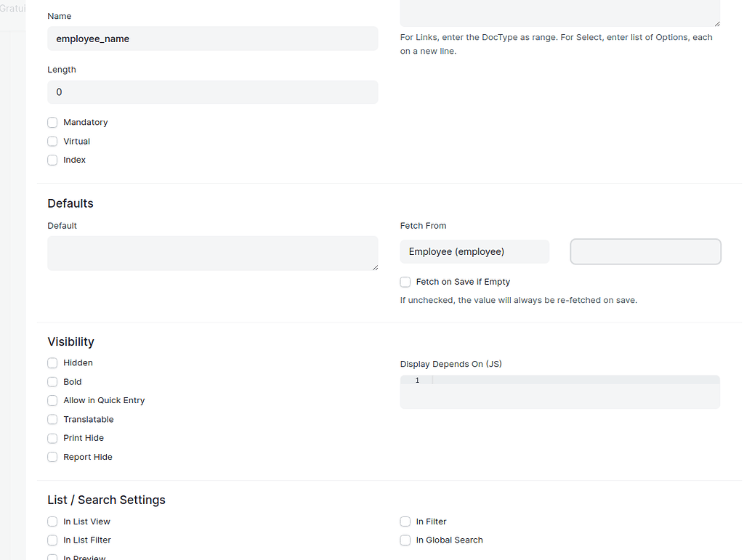Toggle the In Preview checkbox
The image size is (744, 560).
pos(52,558)
